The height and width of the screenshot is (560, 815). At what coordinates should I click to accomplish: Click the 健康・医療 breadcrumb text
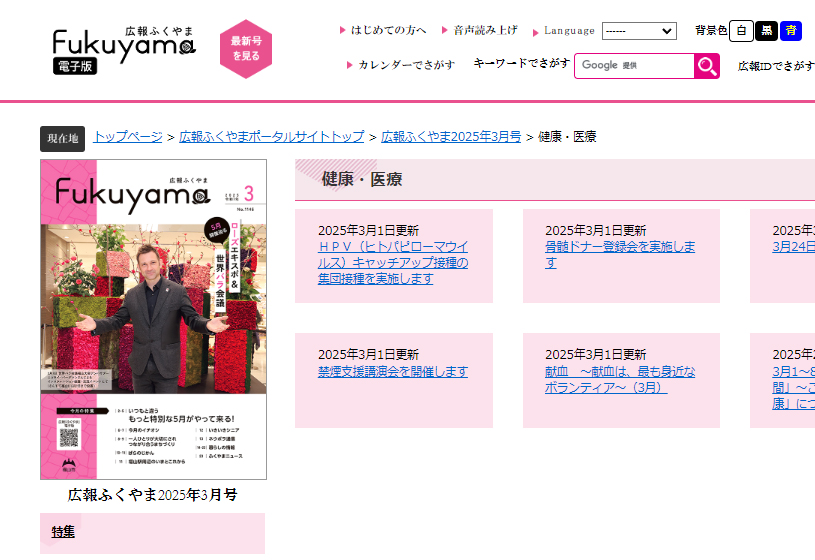click(567, 137)
